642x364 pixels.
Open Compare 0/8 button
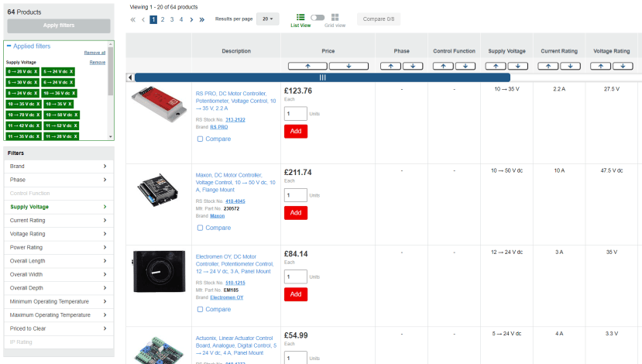point(379,19)
